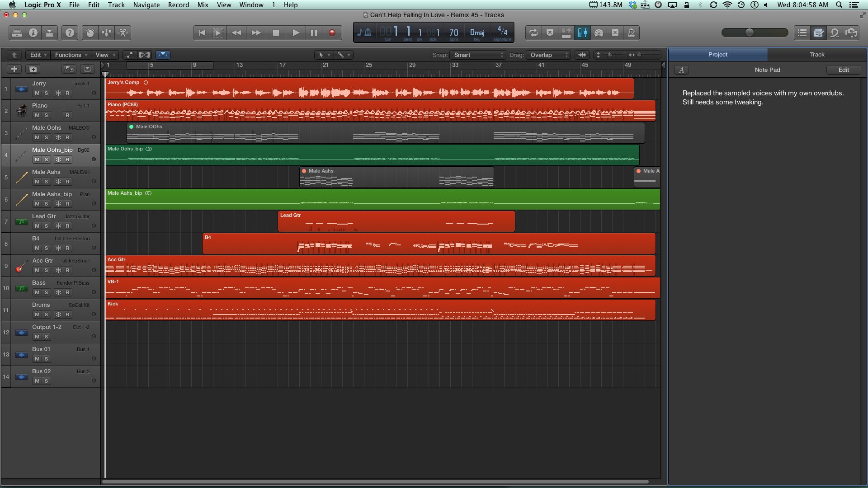Select the Lead Gtr region
Viewport: 868px width, 488px height.
click(396, 221)
